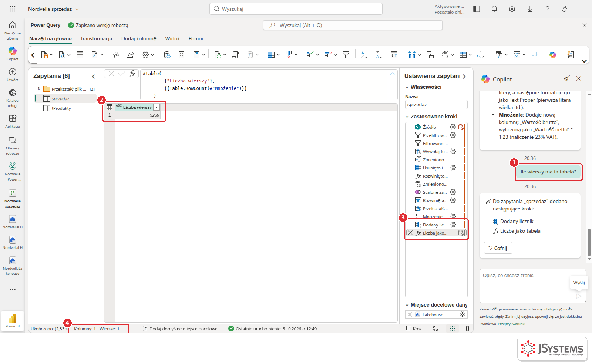Switch to data grid view in status bar
Image resolution: width=592 pixels, height=364 pixels.
click(453, 328)
